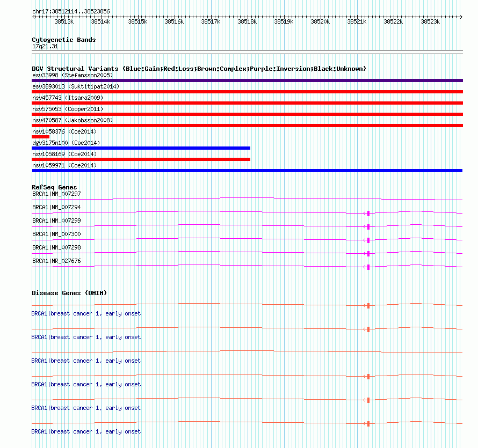Screen dimensions: 478x448
Task: Open variant nsv1058376 (Coe2014) label
Action: [64, 131]
